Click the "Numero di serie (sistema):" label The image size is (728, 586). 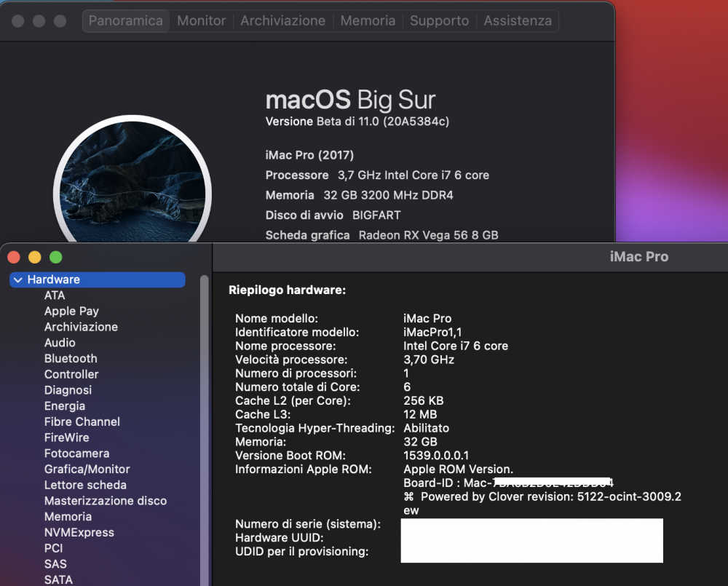(308, 524)
